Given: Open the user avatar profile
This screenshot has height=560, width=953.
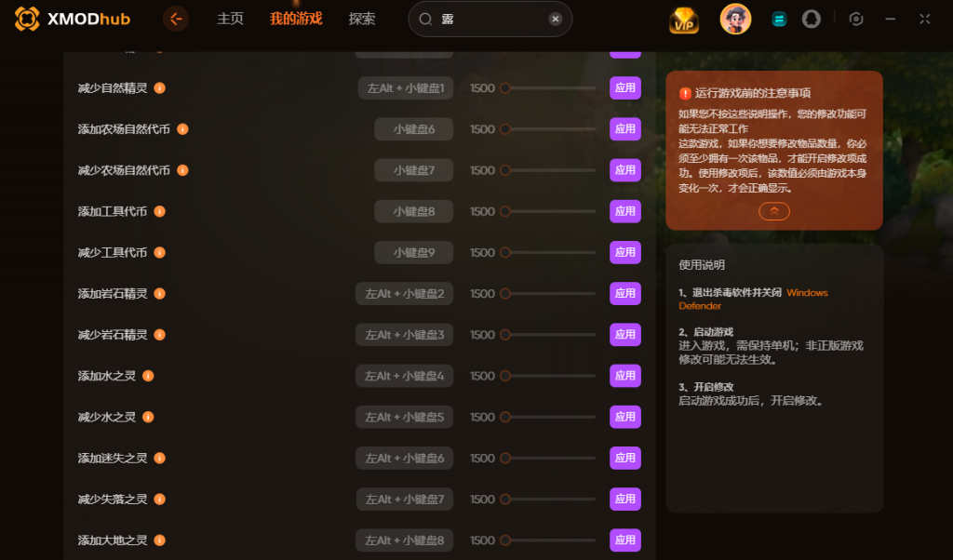Looking at the screenshot, I should (735, 19).
